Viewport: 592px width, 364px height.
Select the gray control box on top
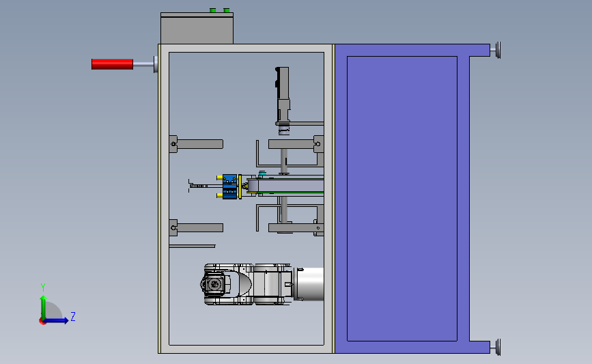pos(197,28)
